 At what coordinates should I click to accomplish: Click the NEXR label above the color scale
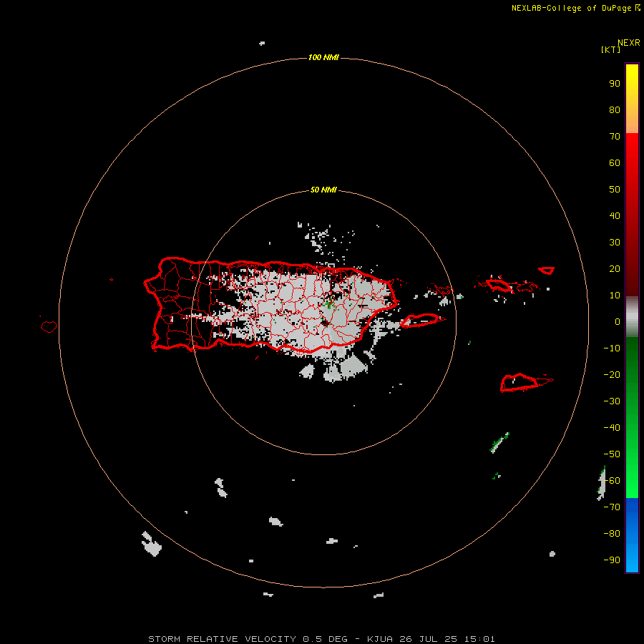click(628, 42)
